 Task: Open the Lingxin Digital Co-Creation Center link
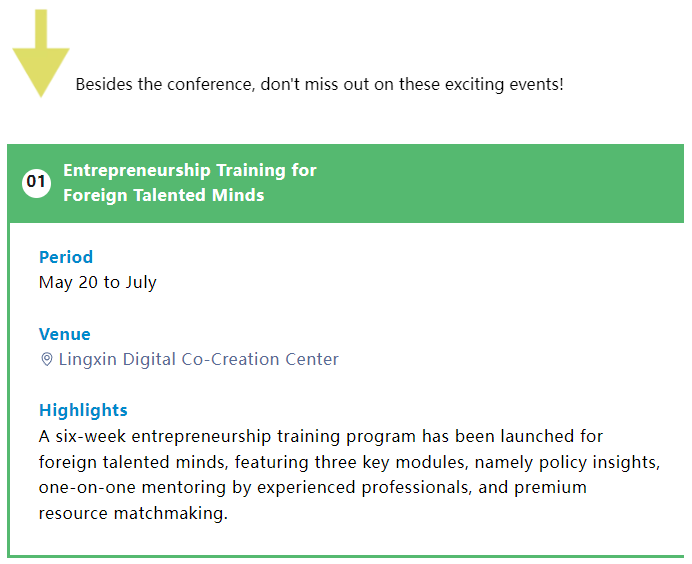pos(198,360)
